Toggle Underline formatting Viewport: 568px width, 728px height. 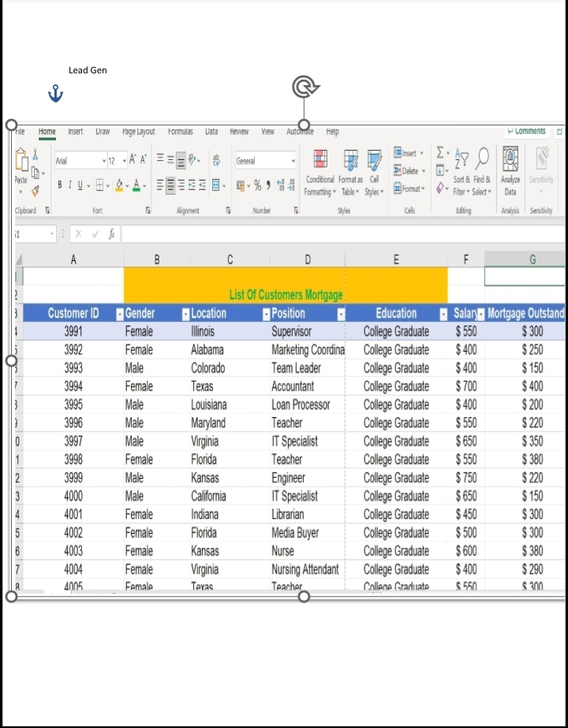pyautogui.click(x=80, y=185)
